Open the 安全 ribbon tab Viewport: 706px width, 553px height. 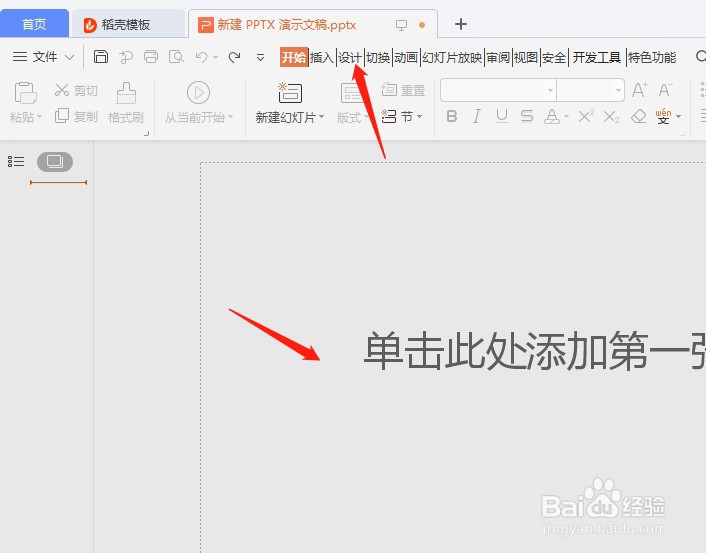[553, 57]
